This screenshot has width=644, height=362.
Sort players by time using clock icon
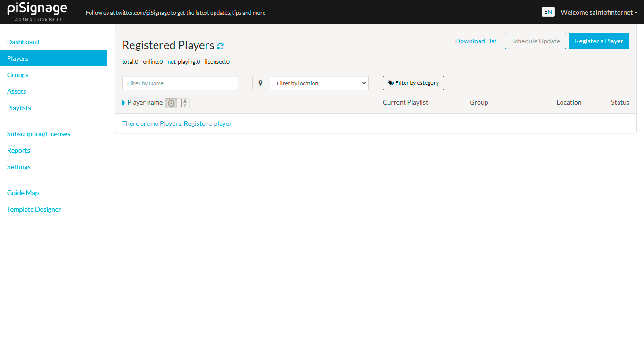pyautogui.click(x=171, y=103)
